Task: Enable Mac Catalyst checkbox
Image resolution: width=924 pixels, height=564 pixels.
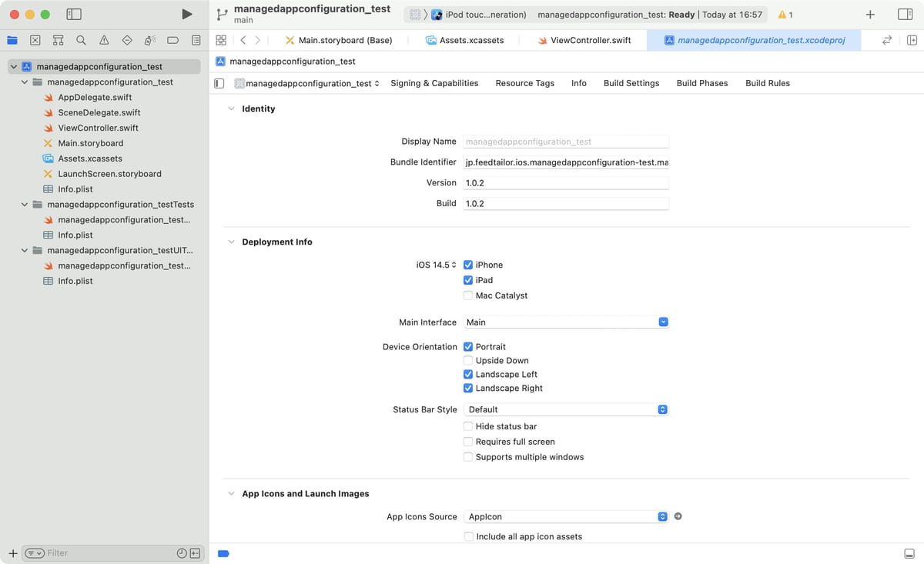Action: point(468,295)
